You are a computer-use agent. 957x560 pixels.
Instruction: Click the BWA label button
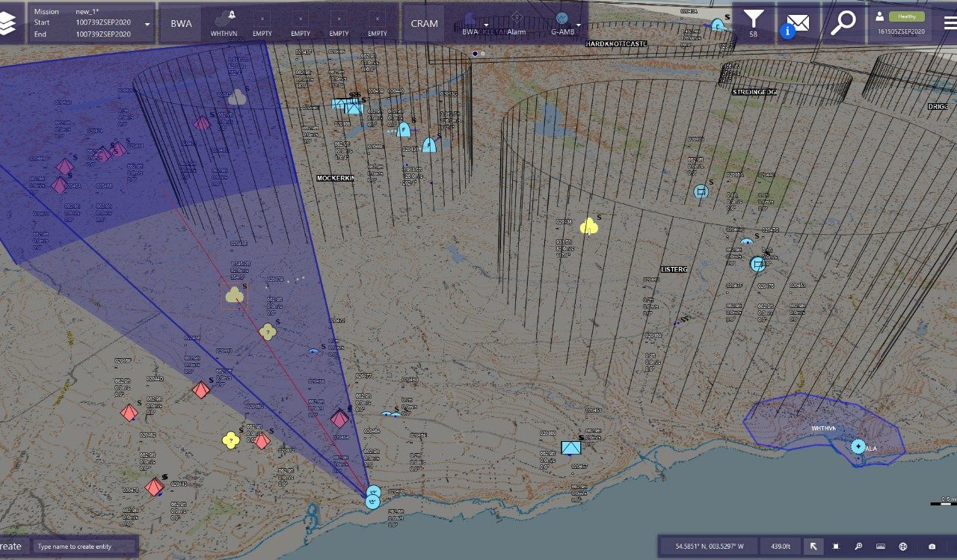click(x=181, y=23)
